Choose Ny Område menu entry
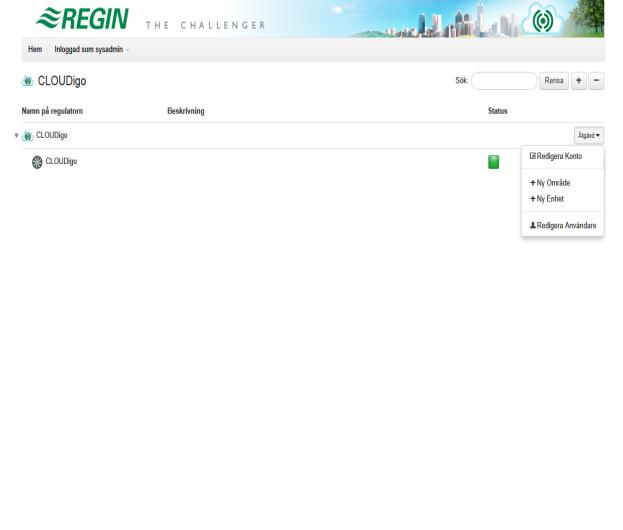 [x=550, y=183]
